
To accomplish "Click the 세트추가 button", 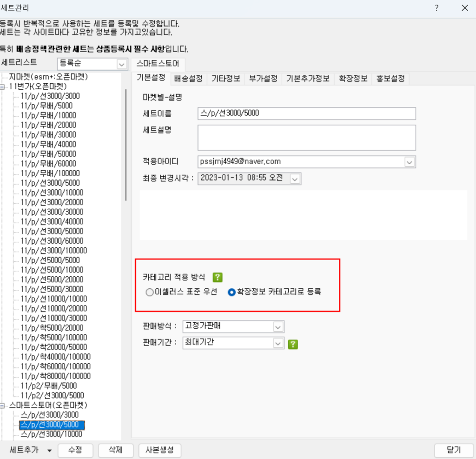I will pos(24,450).
